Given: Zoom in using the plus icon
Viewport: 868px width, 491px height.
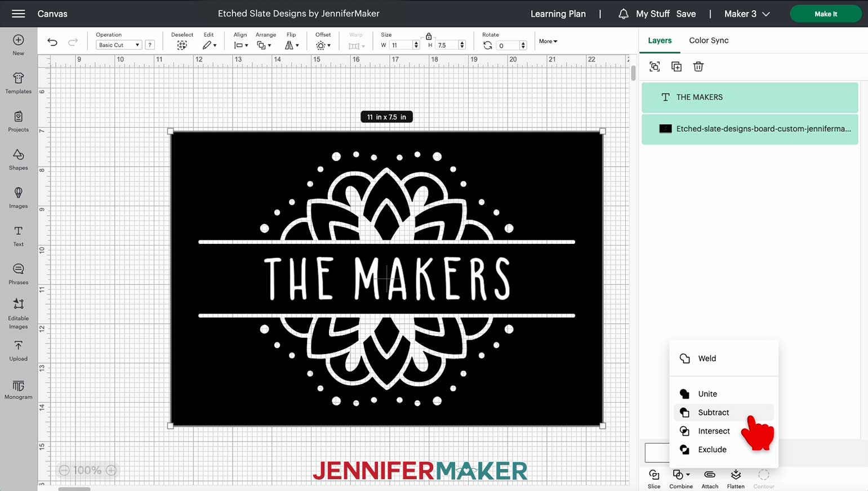Looking at the screenshot, I should coord(112,470).
